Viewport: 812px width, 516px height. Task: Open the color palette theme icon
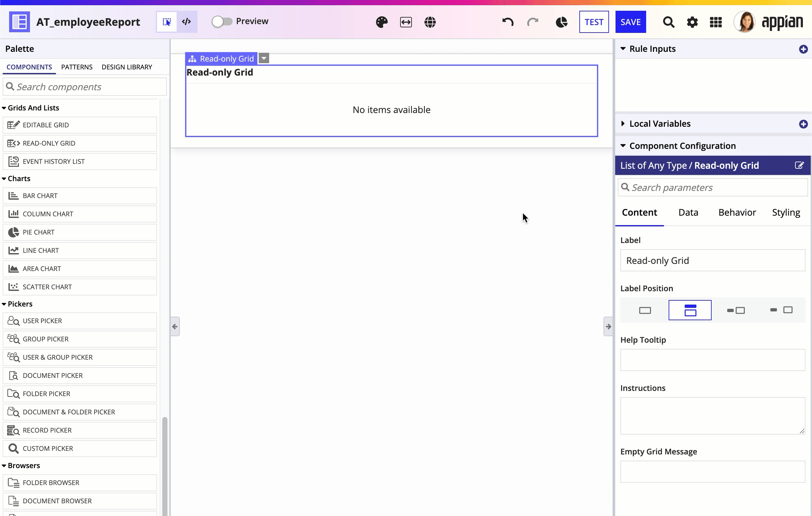pos(382,22)
